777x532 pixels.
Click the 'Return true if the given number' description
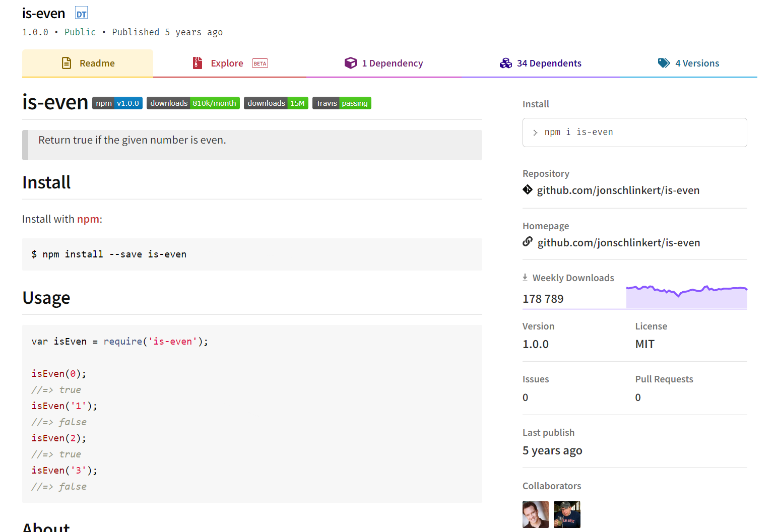click(133, 140)
